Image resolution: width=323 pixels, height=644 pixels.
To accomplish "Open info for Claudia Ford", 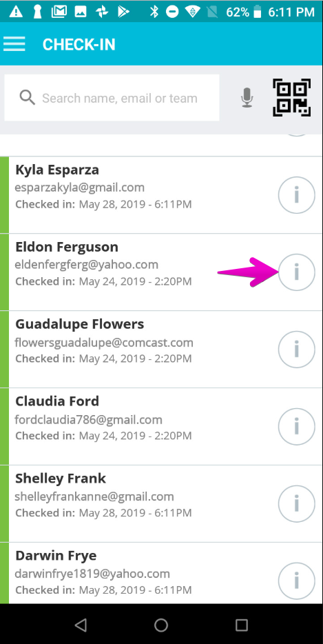I will [296, 427].
